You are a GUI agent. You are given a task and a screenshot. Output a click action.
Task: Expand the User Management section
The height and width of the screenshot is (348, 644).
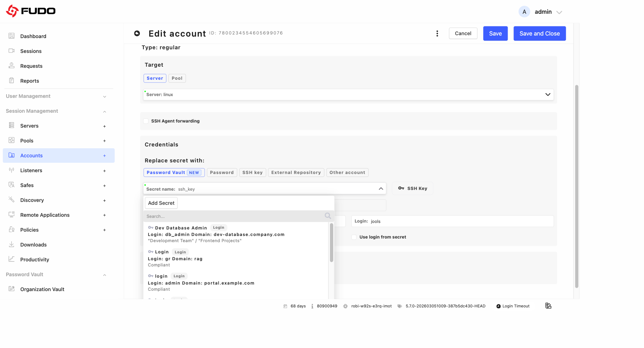point(56,96)
